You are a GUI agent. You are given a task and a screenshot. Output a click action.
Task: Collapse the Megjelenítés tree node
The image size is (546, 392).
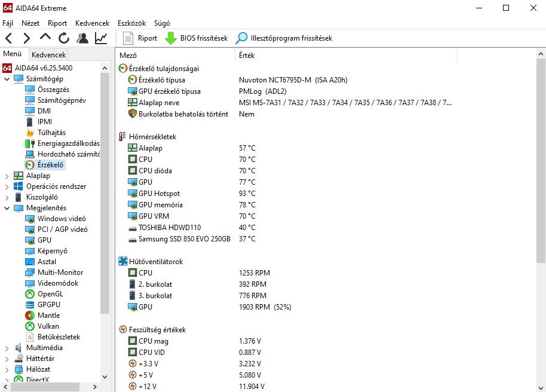pos(7,209)
